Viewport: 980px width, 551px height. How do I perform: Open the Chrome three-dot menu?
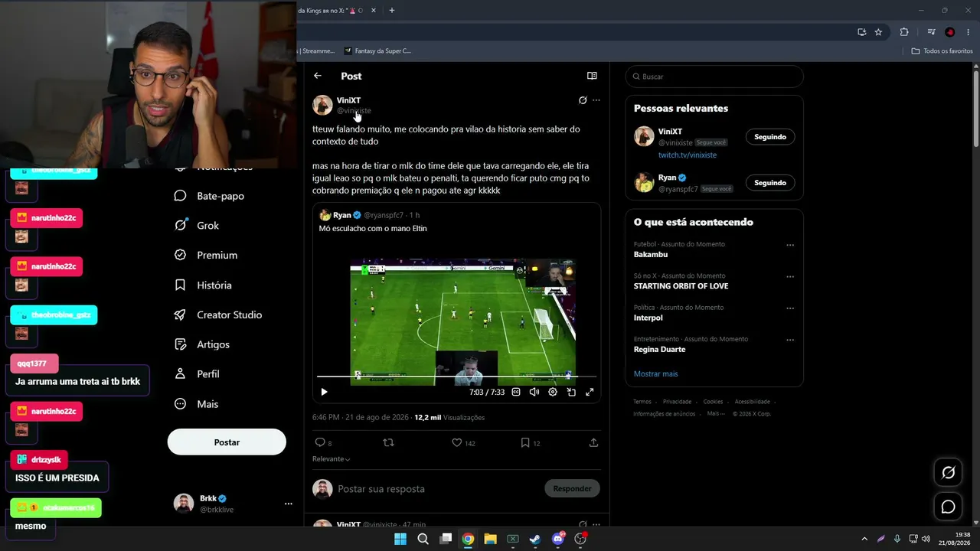969,32
